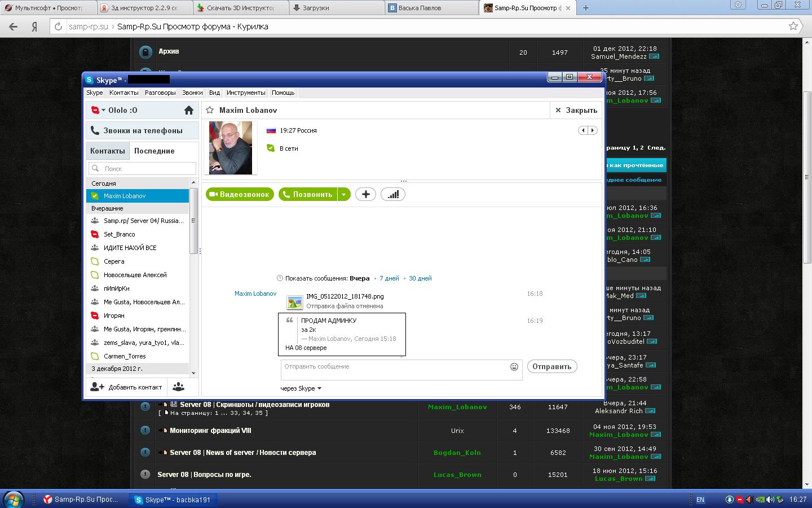The width and height of the screenshot is (812, 508).
Task: Open Maxim Lobanov's profile picture
Action: coord(231,148)
